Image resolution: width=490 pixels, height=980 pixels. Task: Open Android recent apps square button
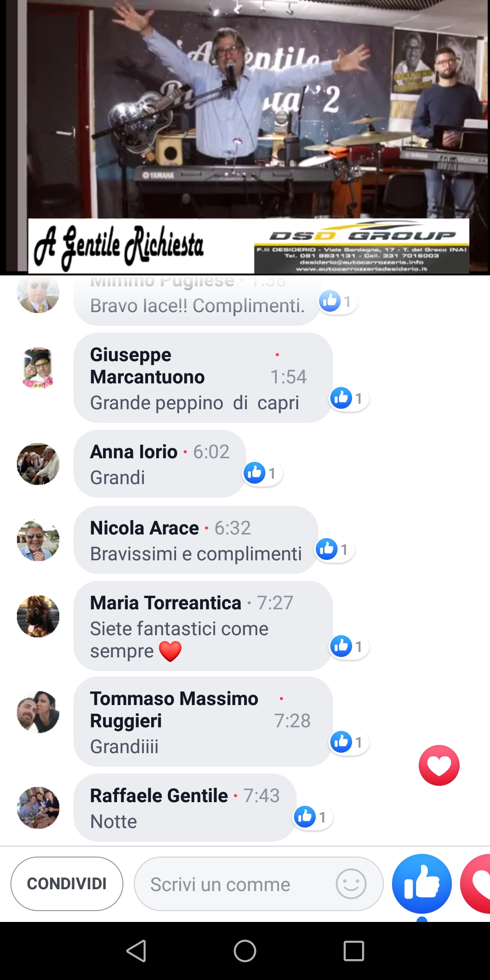click(354, 951)
